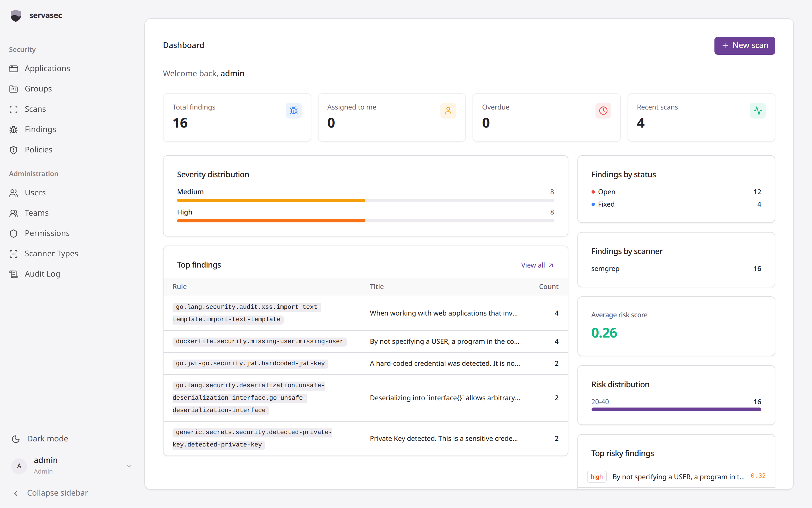Start a New scan
812x508 pixels.
click(x=745, y=46)
